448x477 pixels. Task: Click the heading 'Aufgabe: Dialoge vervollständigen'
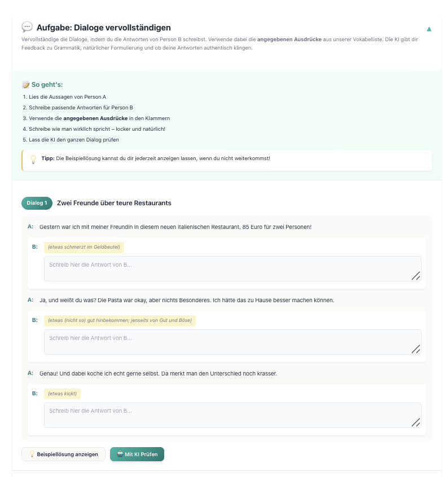(104, 28)
